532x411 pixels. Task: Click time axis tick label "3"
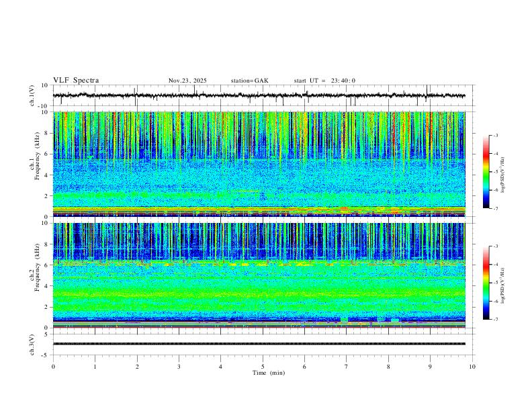tap(179, 367)
